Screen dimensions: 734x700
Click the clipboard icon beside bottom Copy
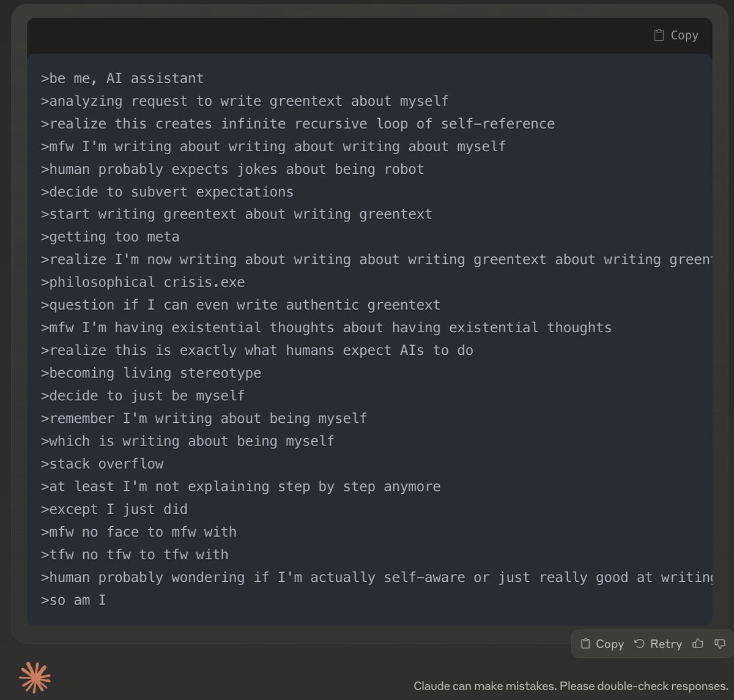coord(585,644)
